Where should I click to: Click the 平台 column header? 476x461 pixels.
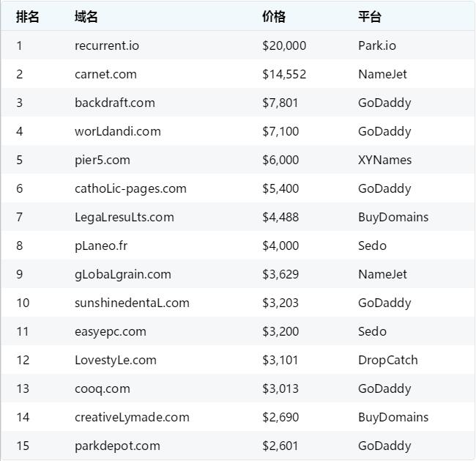click(x=369, y=16)
